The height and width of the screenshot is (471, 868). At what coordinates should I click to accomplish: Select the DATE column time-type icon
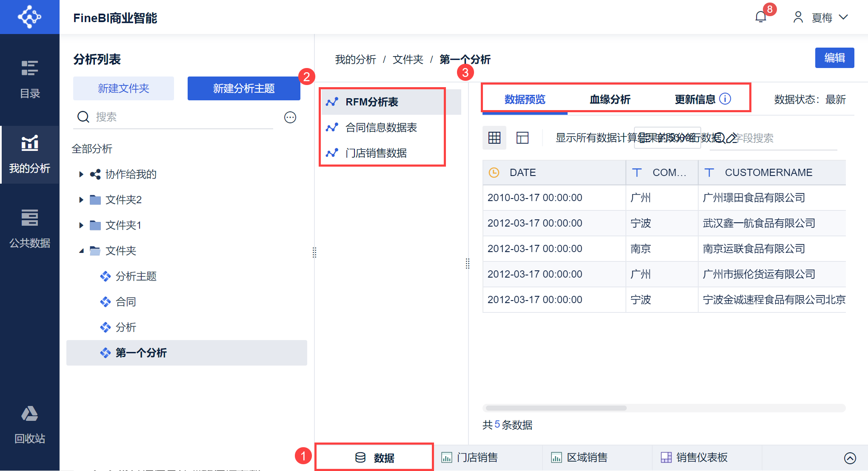tap(494, 173)
